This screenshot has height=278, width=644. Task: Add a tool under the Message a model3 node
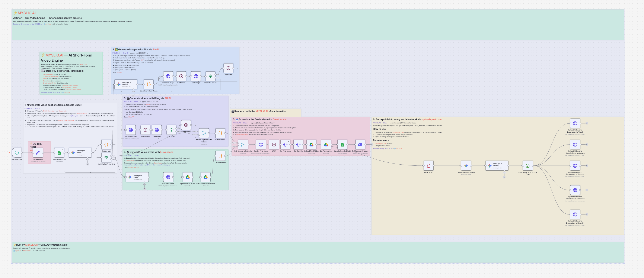(504, 177)
